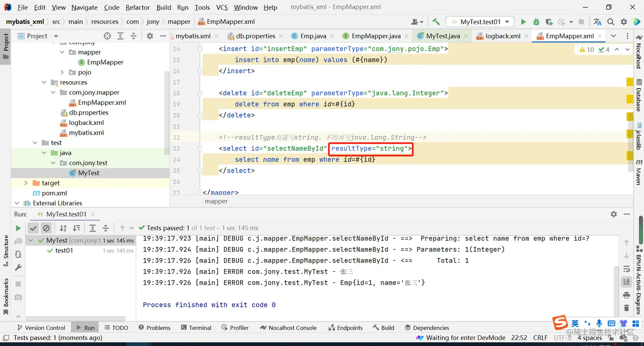Start debugging with the bug icon

[x=536, y=22]
